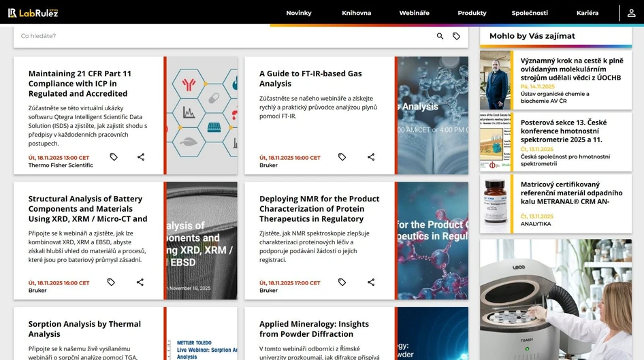Click Bruker under Battery Components card
The image size is (644, 360).
point(37,290)
